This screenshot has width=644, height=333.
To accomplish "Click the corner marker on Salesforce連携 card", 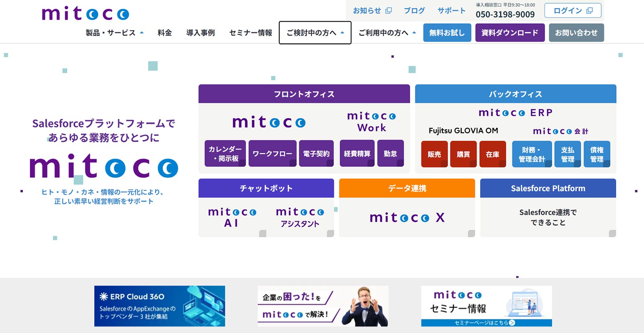I will [613, 233].
